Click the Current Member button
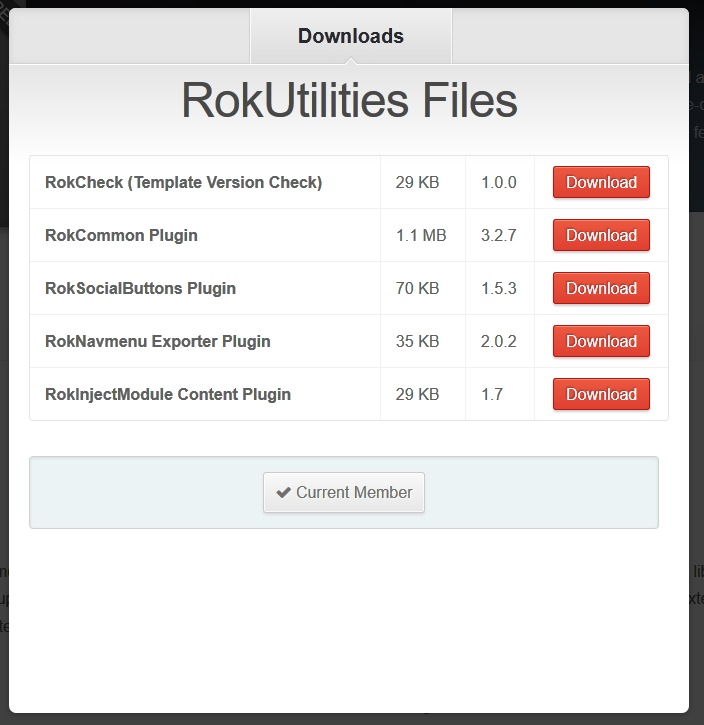 (x=344, y=492)
